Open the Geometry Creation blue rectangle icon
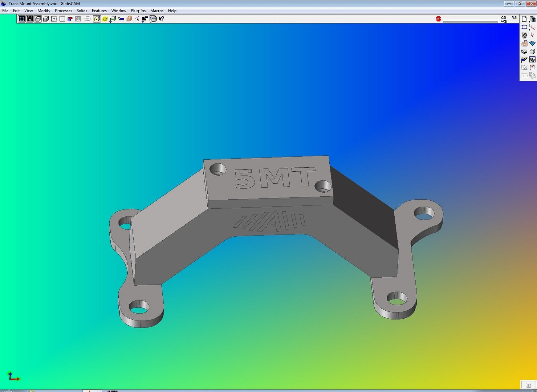 coord(524,27)
